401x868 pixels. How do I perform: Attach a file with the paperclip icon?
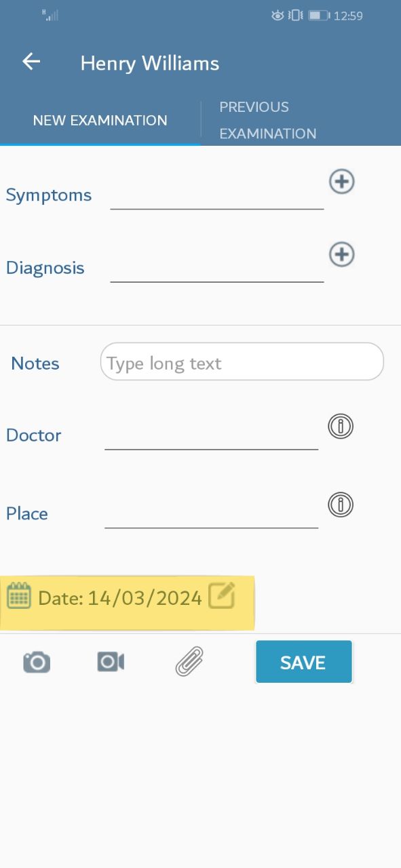click(189, 662)
